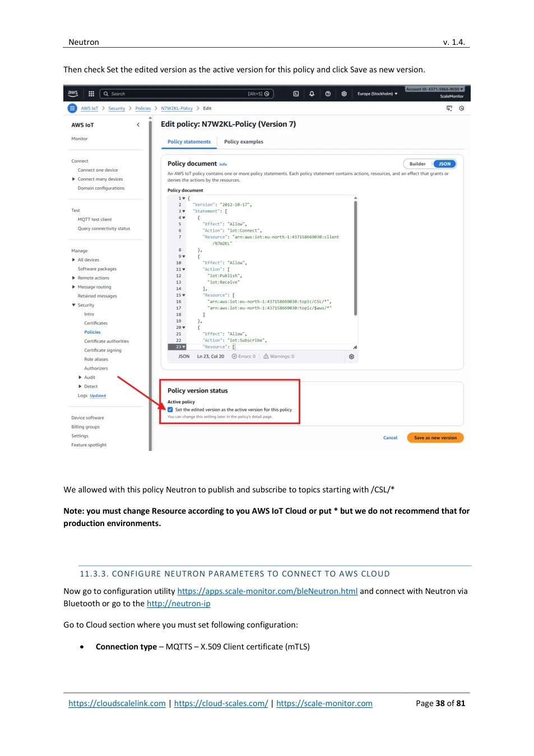Open the code editor preferences gear
The width and height of the screenshot is (534, 756).
click(x=351, y=357)
